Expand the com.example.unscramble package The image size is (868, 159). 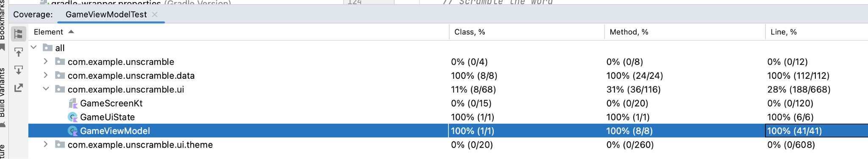[46, 61]
